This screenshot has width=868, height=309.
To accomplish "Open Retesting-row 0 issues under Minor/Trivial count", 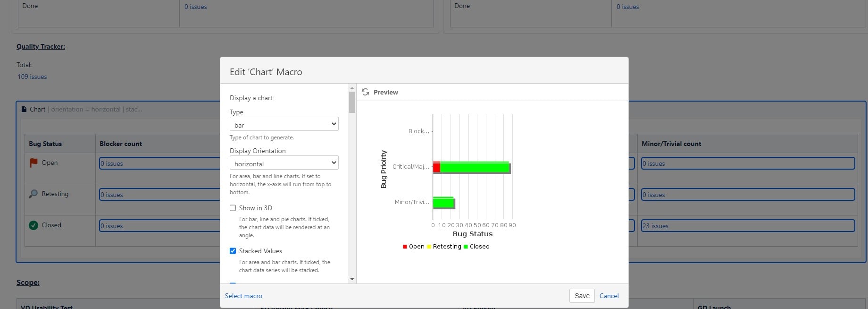I will [653, 195].
